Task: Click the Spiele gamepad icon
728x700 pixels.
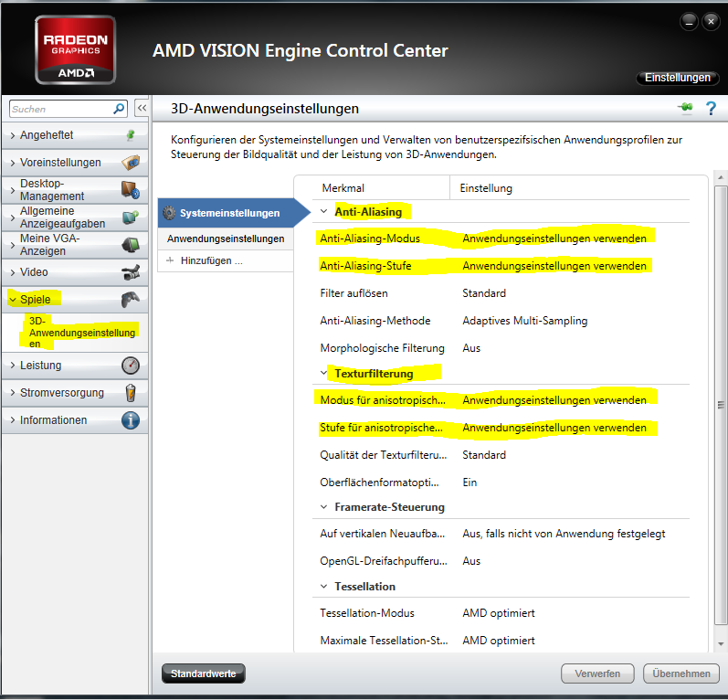Action: [131, 300]
